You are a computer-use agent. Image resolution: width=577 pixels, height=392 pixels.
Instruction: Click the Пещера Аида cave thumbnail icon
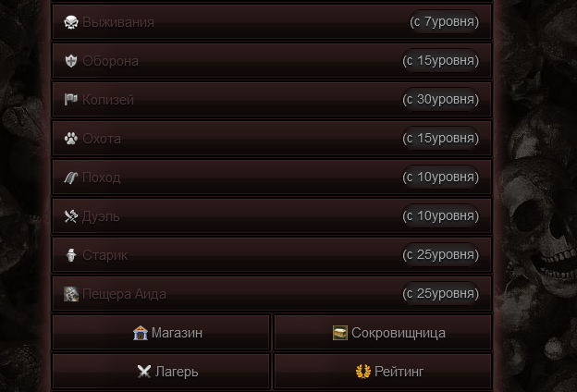(x=71, y=294)
